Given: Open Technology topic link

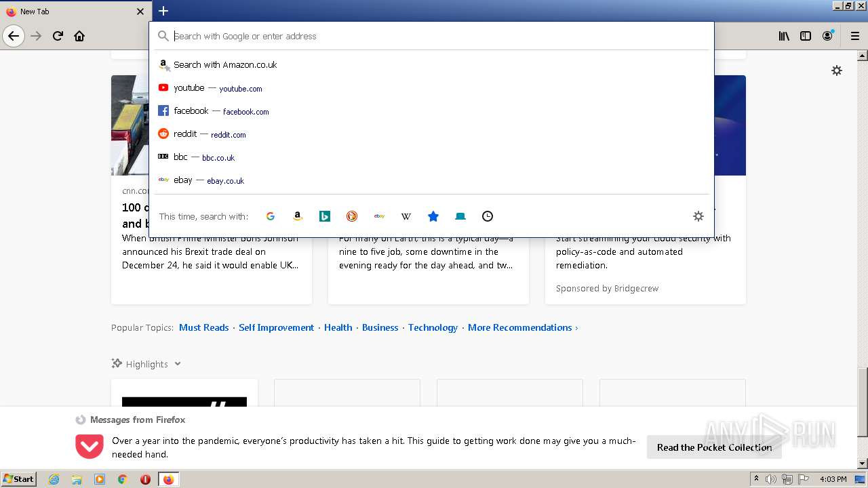Looking at the screenshot, I should (433, 327).
